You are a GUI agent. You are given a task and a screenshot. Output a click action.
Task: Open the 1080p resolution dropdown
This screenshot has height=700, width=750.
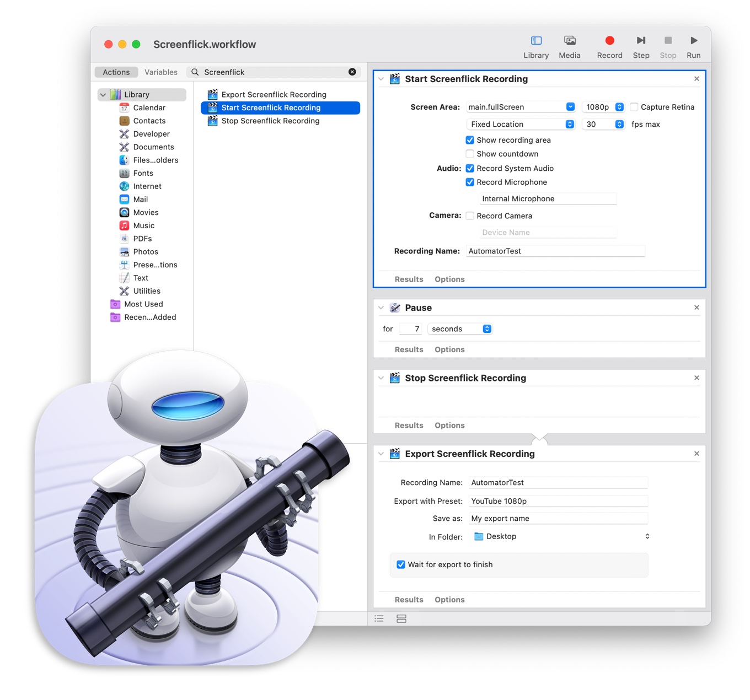(603, 107)
